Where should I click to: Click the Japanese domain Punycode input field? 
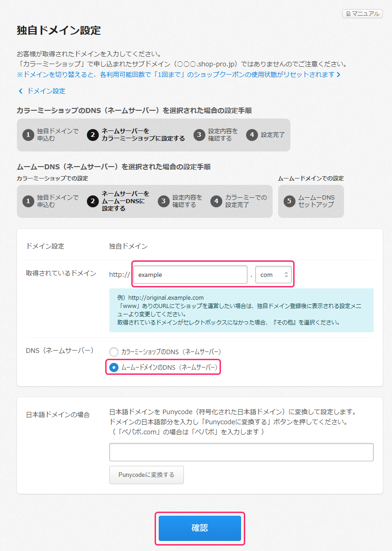242,452
